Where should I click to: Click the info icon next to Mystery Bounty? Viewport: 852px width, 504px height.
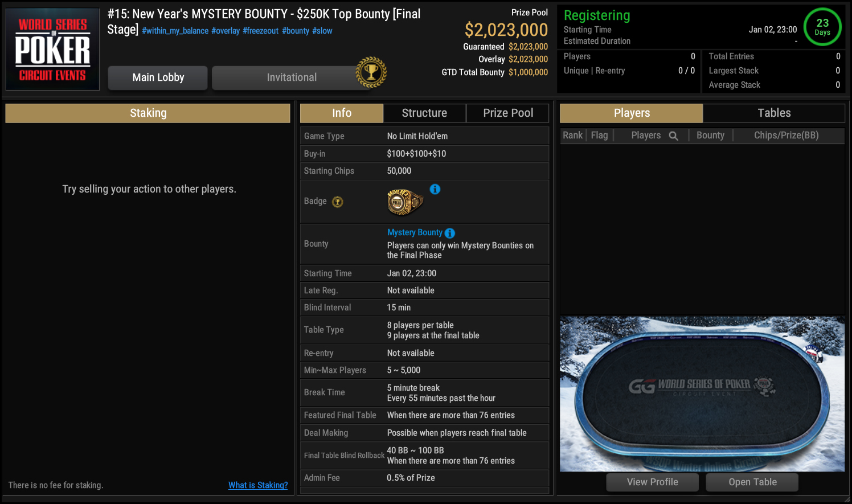tap(450, 233)
